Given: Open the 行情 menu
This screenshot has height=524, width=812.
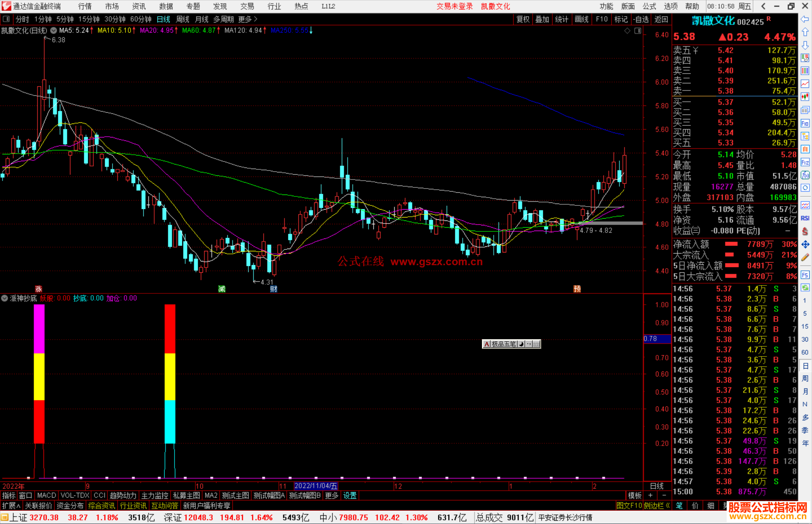Looking at the screenshot, I should click(85, 6).
